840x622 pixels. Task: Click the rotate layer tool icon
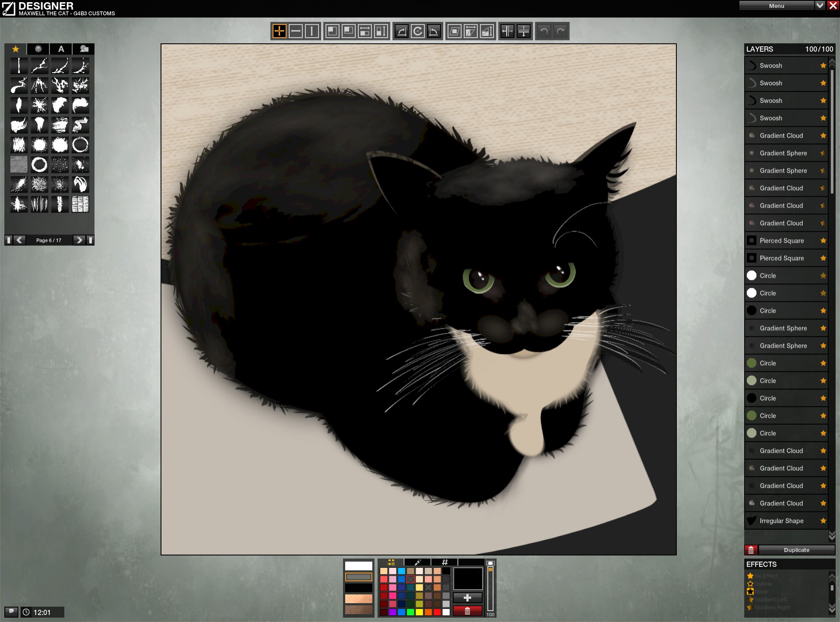coord(418,31)
